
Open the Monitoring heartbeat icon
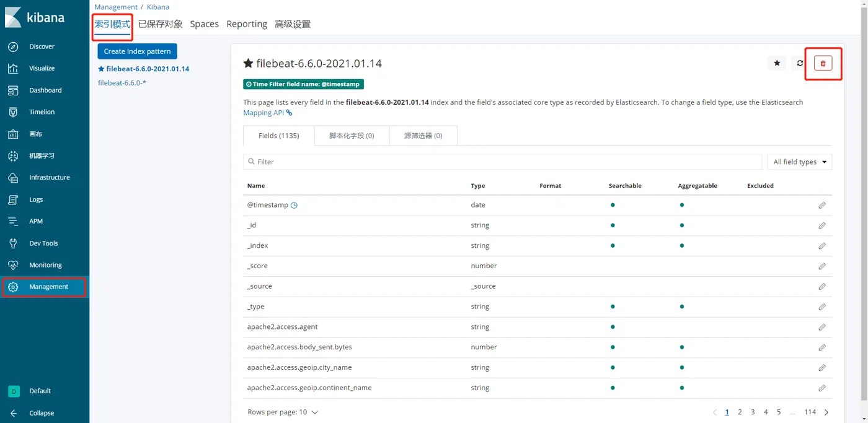point(13,265)
